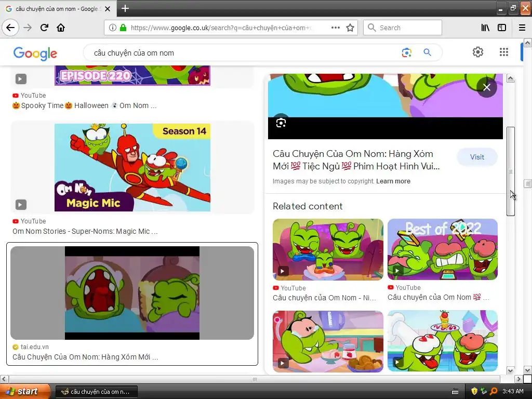The width and height of the screenshot is (532, 399).
Task: Click the magnifier search tray icon
Action: pos(494,391)
